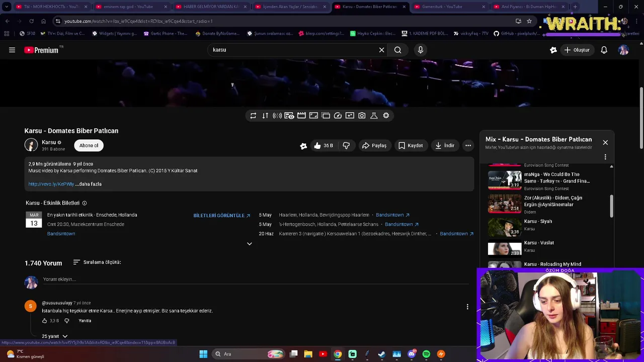Like the sususulayy comment
Image resolution: width=644 pixels, height=362 pixels.
[44, 321]
